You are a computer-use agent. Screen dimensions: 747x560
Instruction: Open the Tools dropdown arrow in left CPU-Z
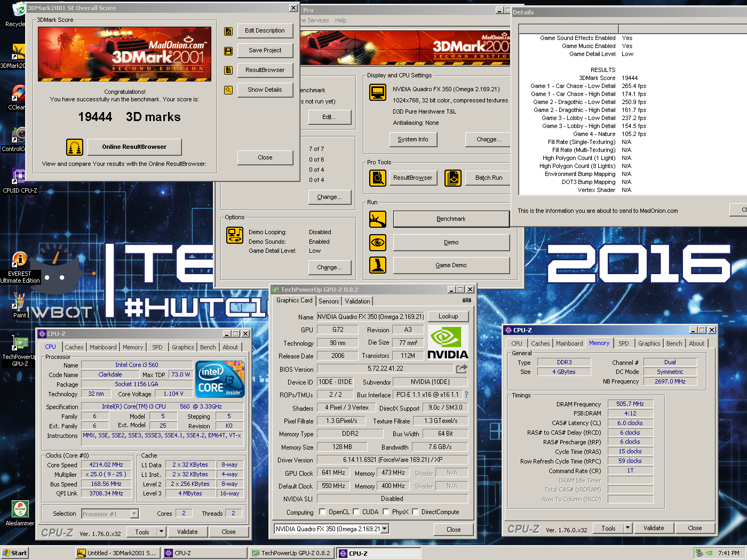pyautogui.click(x=161, y=532)
